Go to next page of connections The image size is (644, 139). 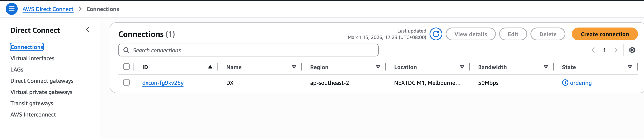pyautogui.click(x=615, y=50)
